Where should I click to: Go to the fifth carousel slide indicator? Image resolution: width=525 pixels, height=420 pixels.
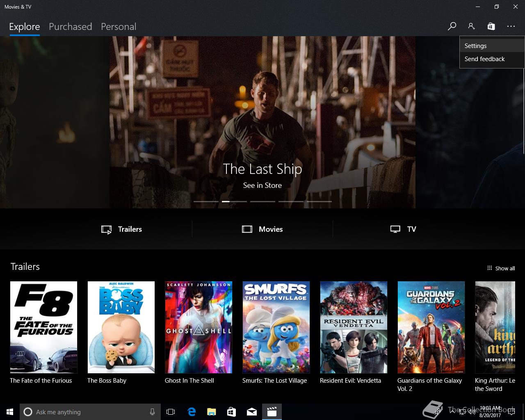319,201
